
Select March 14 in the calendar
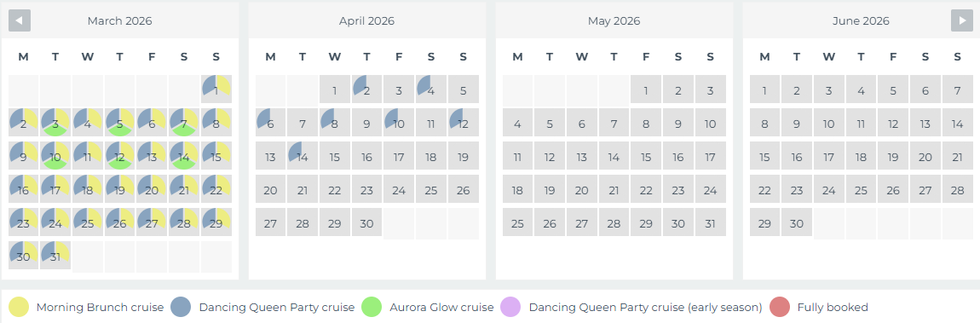(x=184, y=156)
